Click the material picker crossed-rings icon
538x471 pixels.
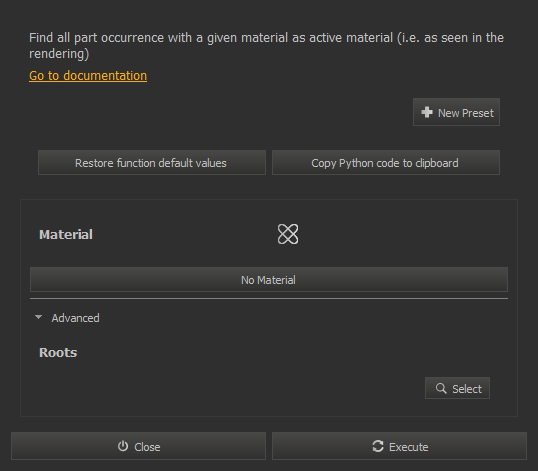[288, 234]
